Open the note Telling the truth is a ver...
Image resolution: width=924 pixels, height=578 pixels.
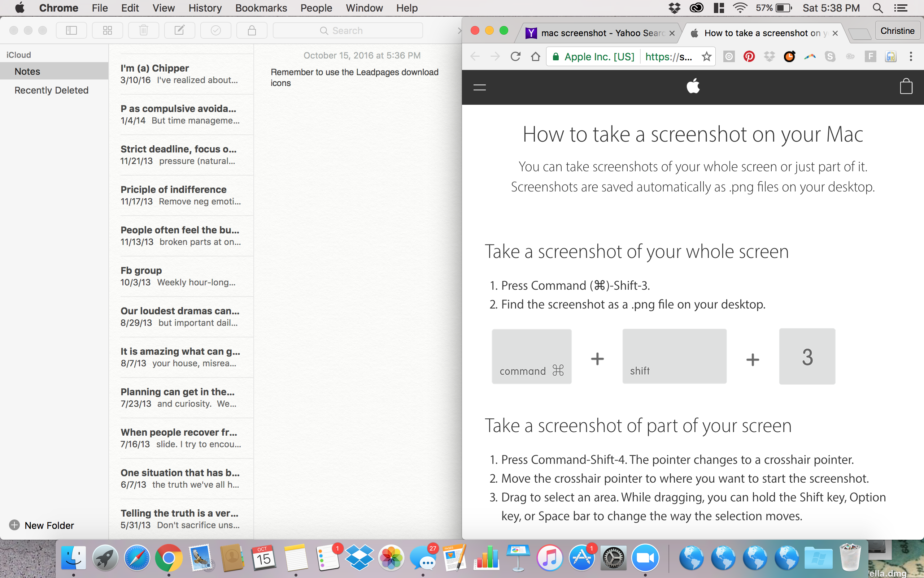point(181,519)
